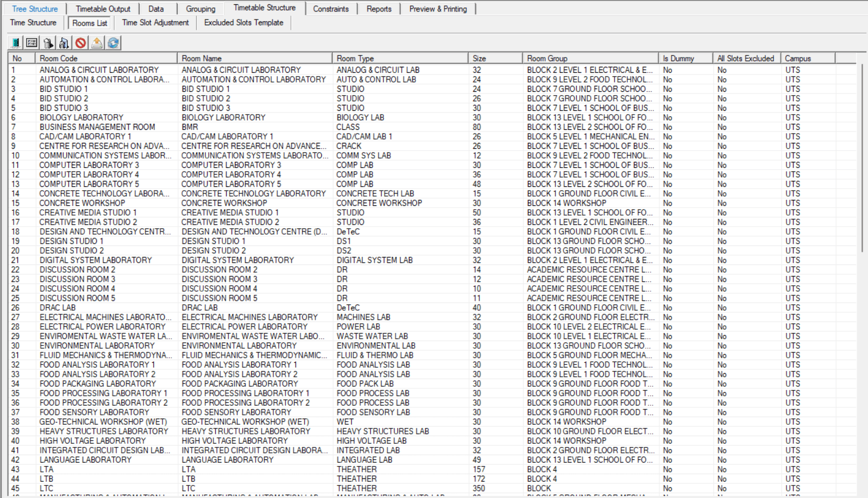Screen dimensions: 868x498
Task: Click the form settings toolbar icon
Action: pos(32,43)
